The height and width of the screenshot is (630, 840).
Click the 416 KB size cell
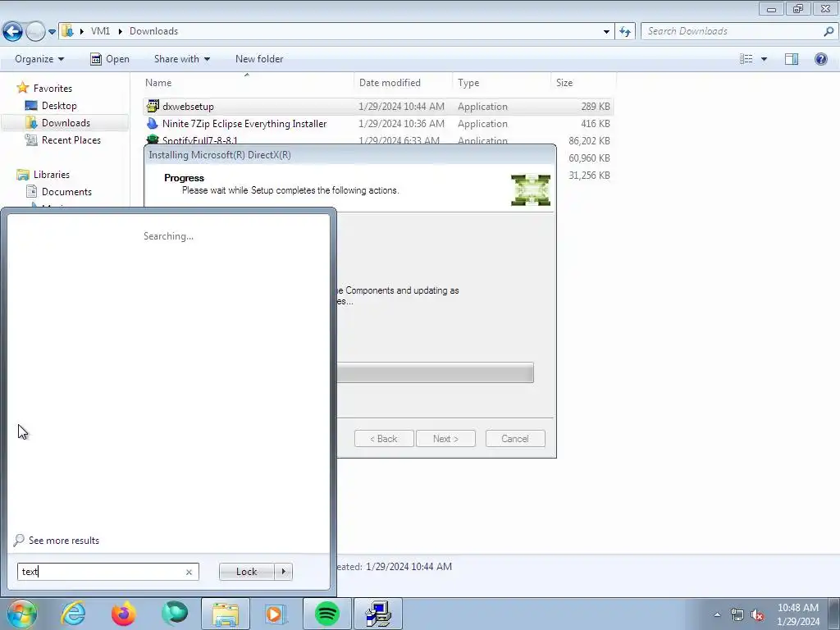(596, 124)
